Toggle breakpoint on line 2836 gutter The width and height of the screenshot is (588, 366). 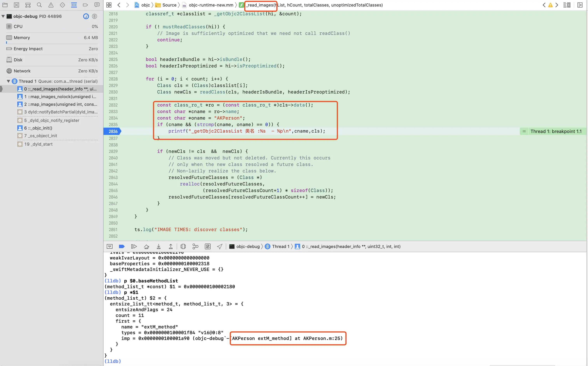[x=113, y=131]
